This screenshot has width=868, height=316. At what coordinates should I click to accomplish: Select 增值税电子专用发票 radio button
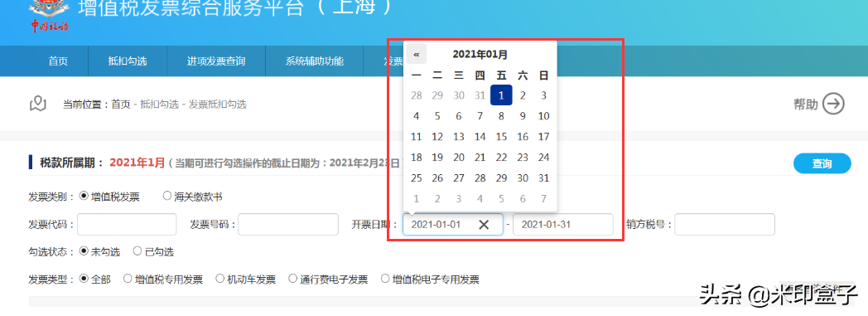point(385,279)
